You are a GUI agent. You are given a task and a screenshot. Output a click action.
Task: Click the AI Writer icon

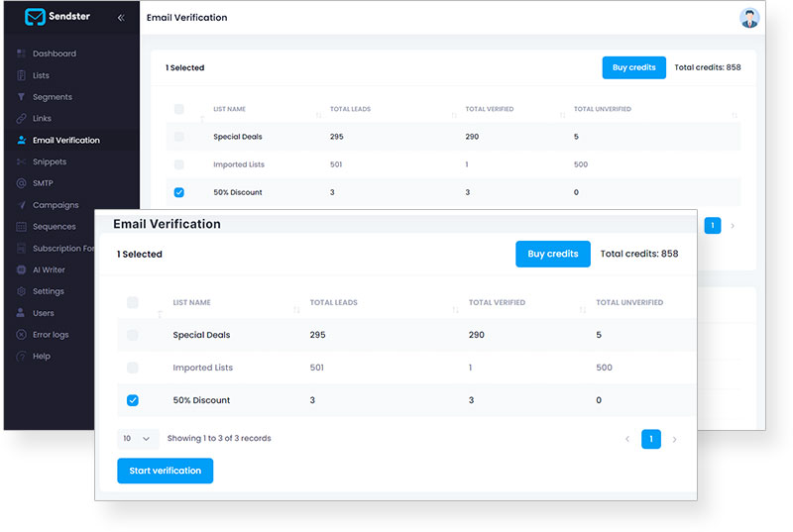[21, 269]
